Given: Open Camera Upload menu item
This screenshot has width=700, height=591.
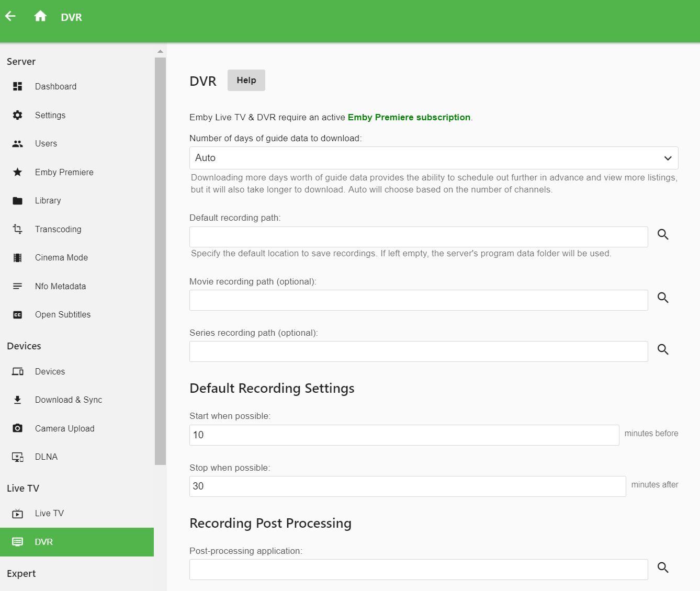Looking at the screenshot, I should 77,428.
